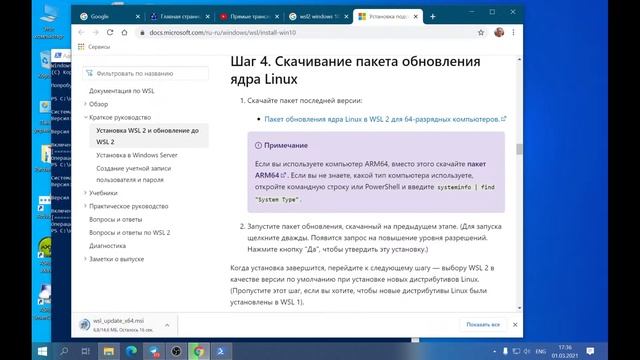Close the Главная страница tab

207,17
